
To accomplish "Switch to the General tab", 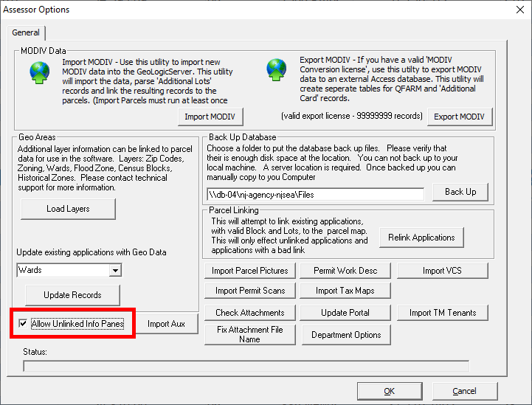I will (x=26, y=32).
